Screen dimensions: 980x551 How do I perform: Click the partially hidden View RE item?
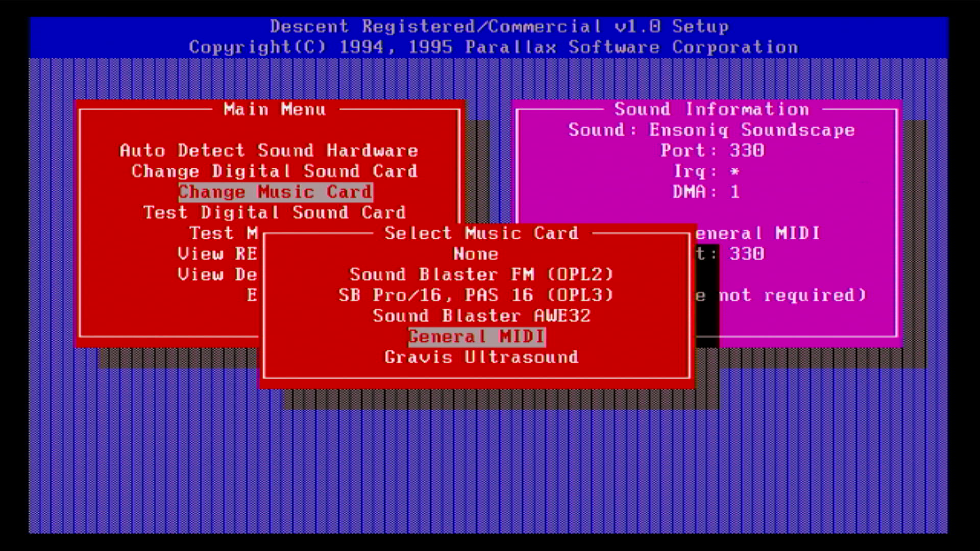[217, 254]
